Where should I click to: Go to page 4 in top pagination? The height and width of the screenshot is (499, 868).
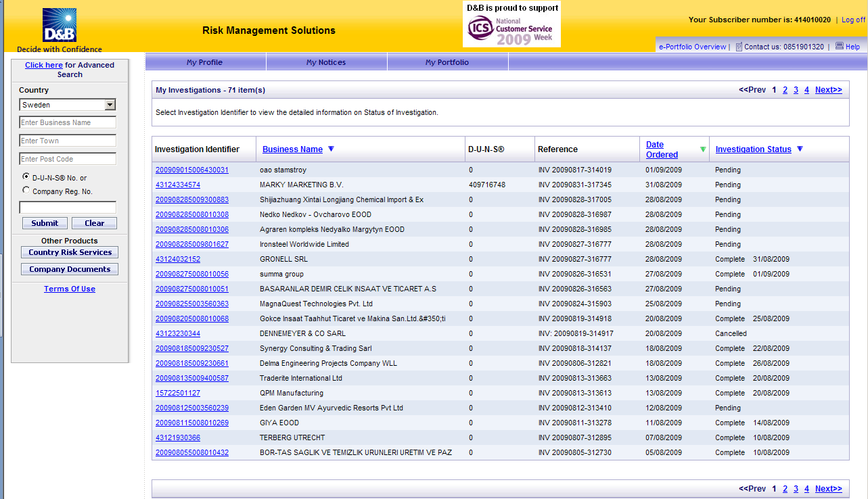[x=806, y=90]
